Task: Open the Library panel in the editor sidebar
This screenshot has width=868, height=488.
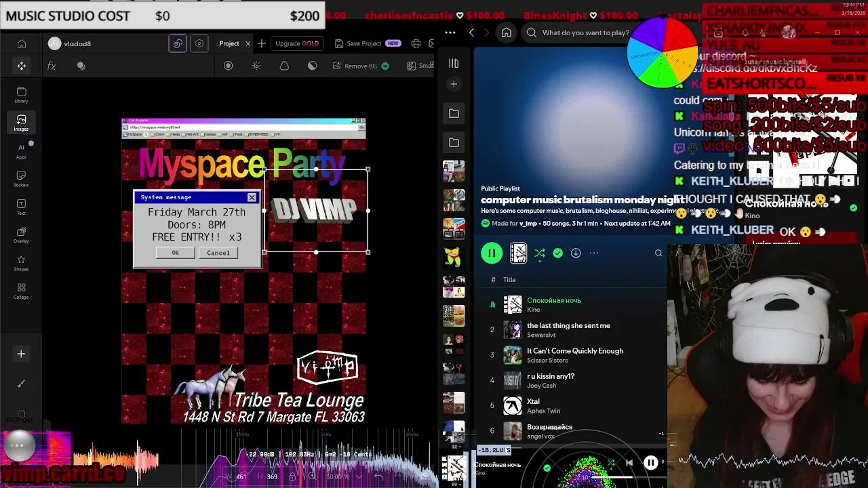Action: [21, 95]
